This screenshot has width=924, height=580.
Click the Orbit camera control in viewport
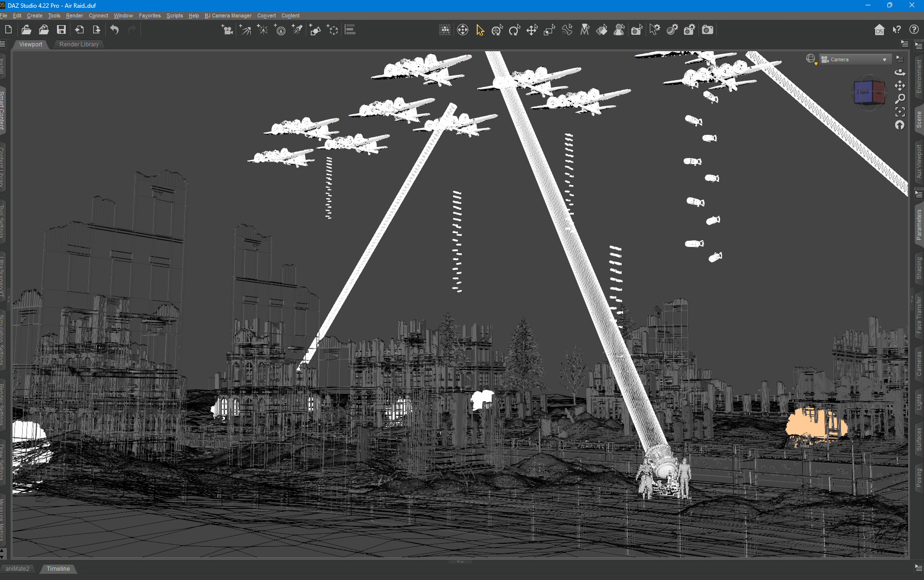(900, 72)
